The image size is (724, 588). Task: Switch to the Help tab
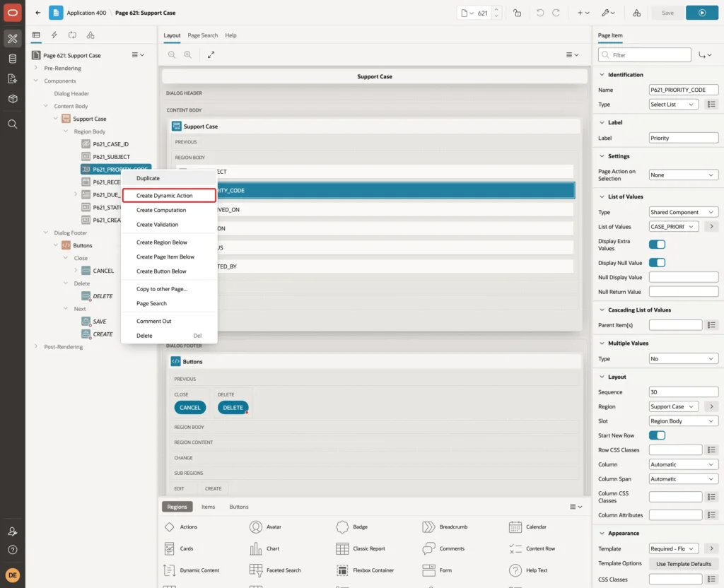231,35
